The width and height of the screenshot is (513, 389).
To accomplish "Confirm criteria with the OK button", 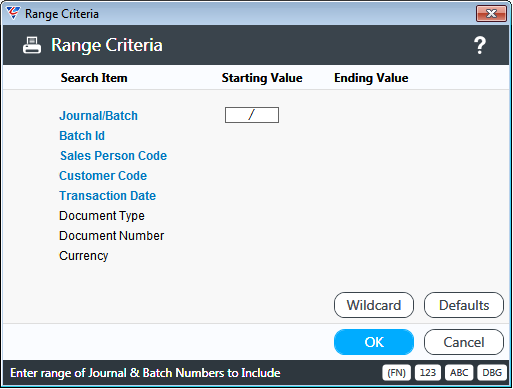I will pyautogui.click(x=374, y=342).
